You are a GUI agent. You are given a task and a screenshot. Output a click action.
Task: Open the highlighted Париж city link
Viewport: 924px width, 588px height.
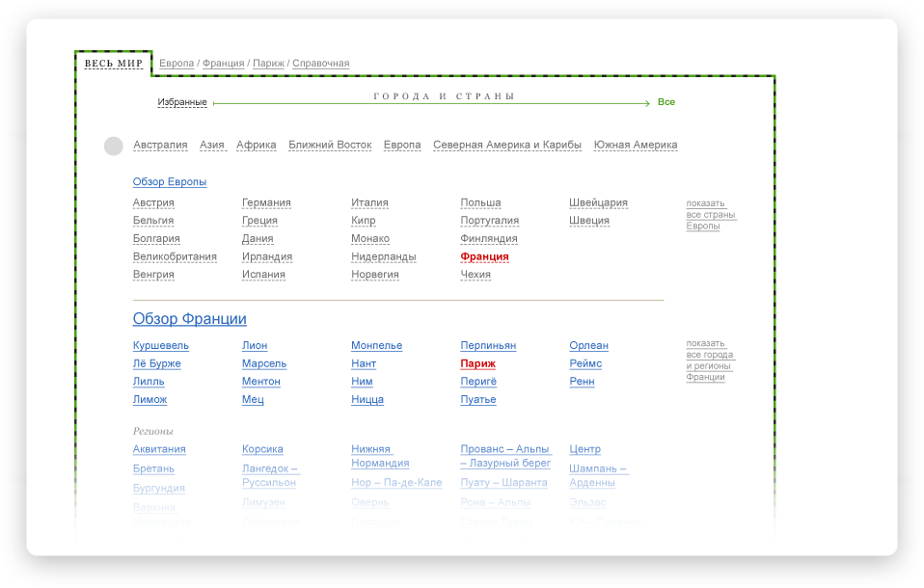click(478, 364)
